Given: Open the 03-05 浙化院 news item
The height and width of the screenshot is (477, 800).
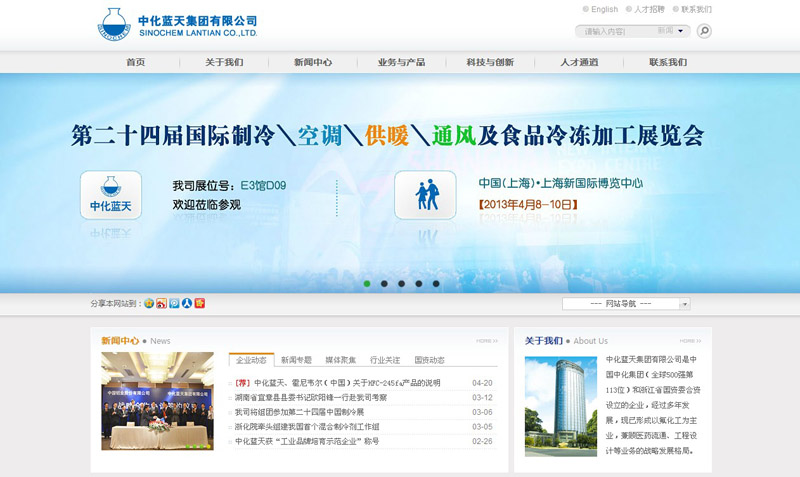Looking at the screenshot, I should (307, 426).
